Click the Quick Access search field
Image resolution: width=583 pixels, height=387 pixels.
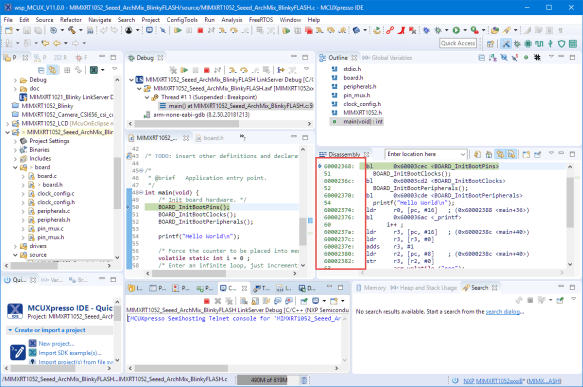(x=458, y=43)
